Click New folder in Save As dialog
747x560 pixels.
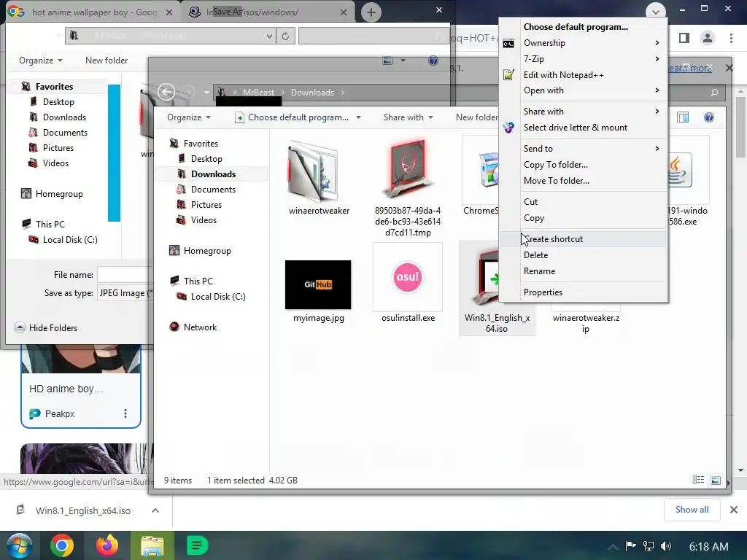click(107, 61)
